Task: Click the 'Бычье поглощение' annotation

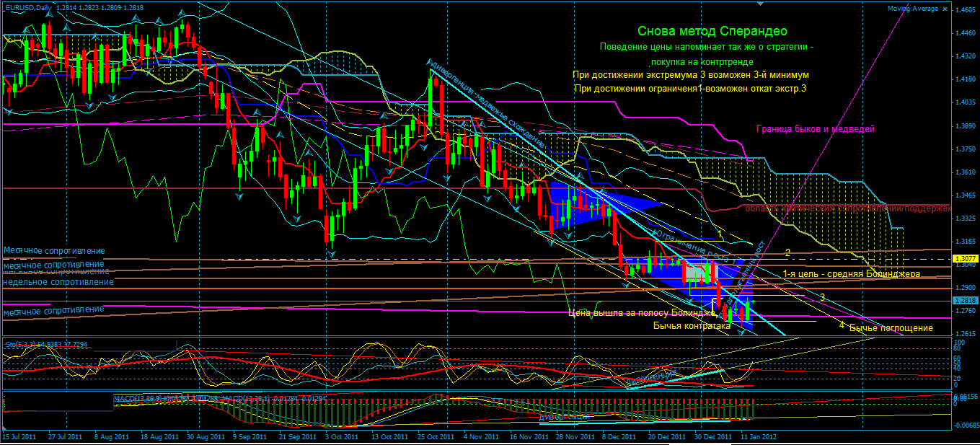Action: [x=891, y=328]
